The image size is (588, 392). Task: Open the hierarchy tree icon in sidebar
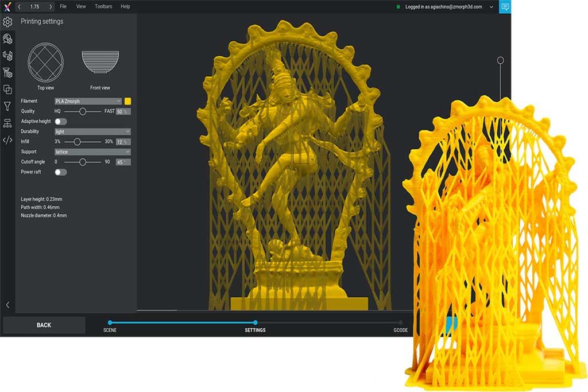[7, 123]
